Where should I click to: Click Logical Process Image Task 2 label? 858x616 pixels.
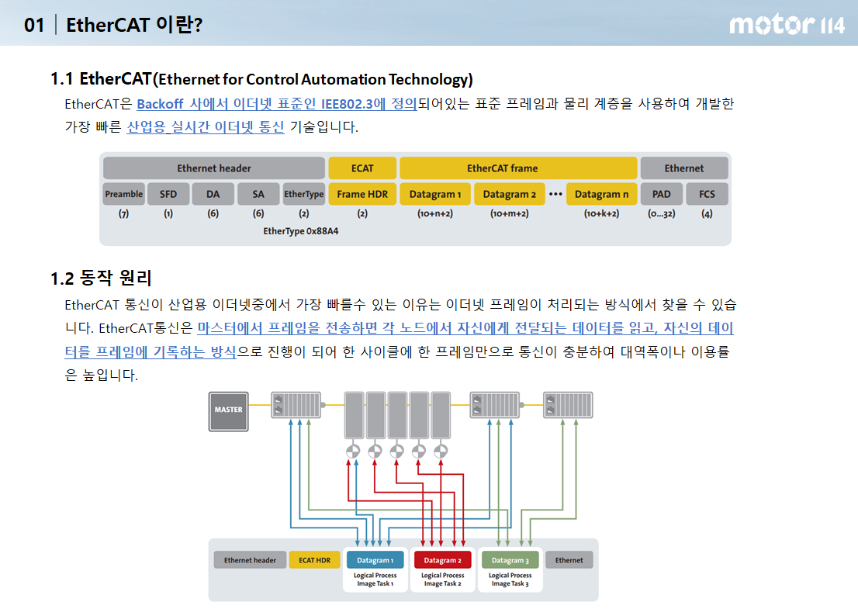point(442,580)
